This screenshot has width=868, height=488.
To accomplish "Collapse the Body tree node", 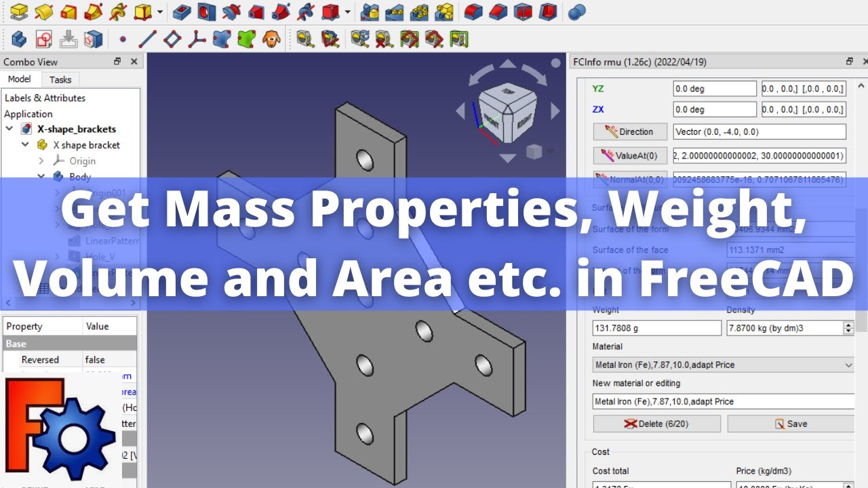I will point(41,176).
